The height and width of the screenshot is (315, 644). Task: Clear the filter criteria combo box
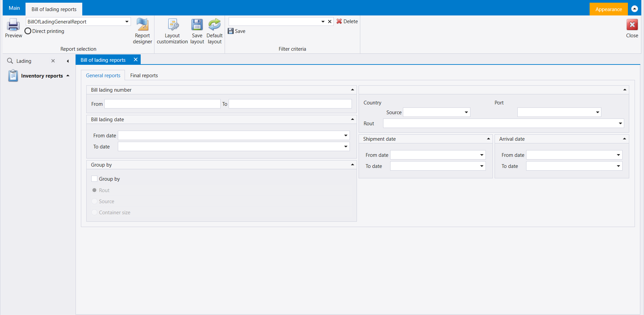tap(330, 21)
